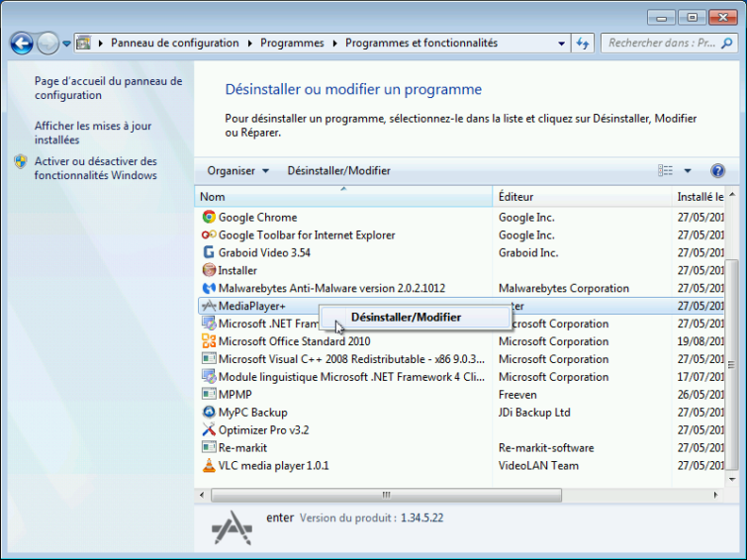The height and width of the screenshot is (560, 747).
Task: Select the Optimizer Pro v3.2 entry
Action: [x=263, y=429]
